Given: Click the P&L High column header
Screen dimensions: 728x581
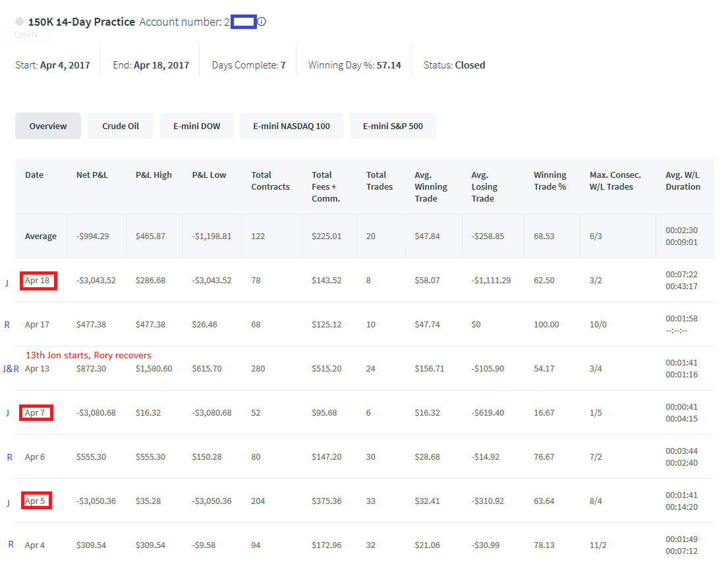Looking at the screenshot, I should point(154,175).
